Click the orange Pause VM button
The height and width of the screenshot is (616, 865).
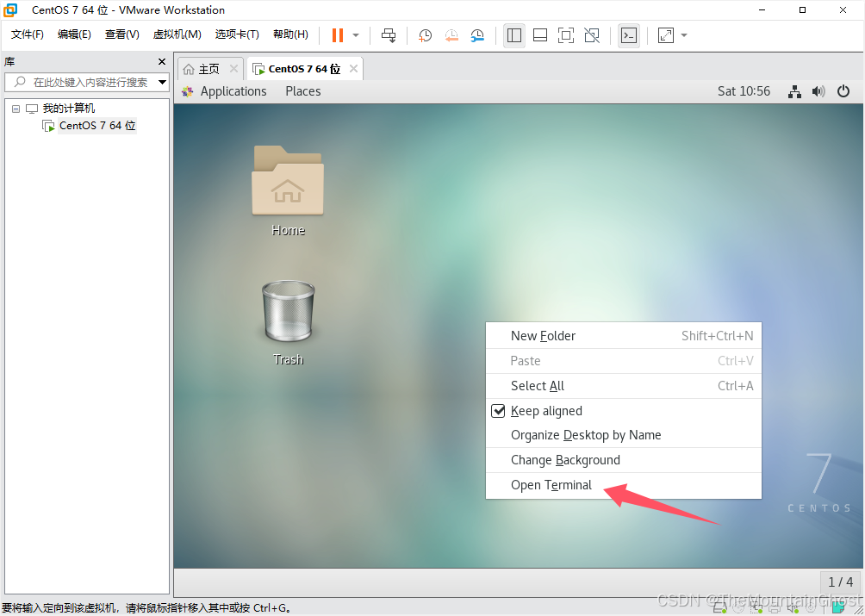tap(338, 35)
